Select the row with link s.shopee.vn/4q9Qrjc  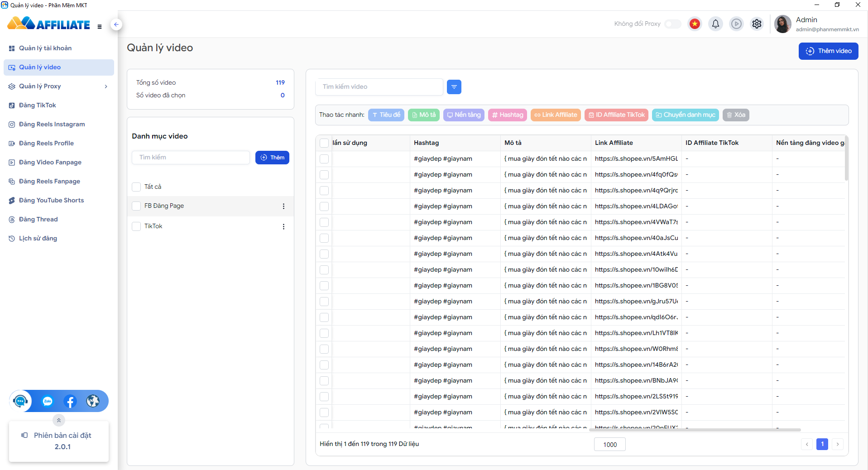point(324,191)
